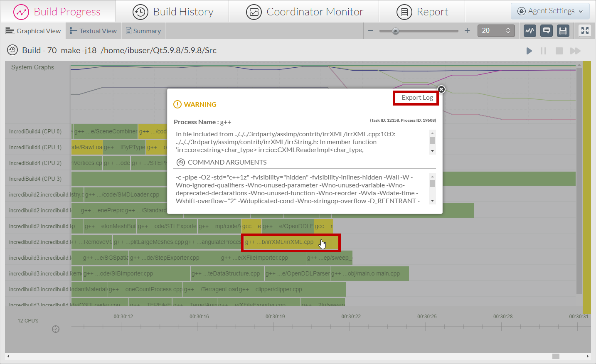Enter fullscreen with the expand icon
596x364 pixels.
coord(585,31)
